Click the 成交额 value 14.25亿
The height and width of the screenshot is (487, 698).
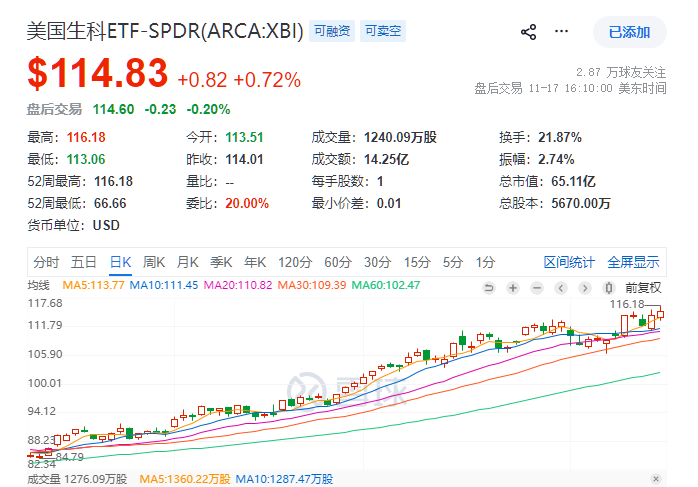[x=386, y=159]
